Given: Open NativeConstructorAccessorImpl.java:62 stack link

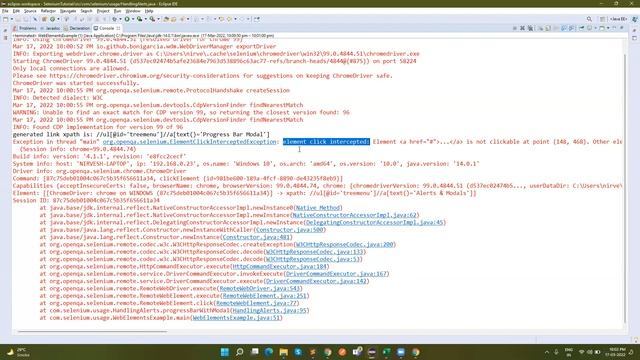Looking at the screenshot, I should click(354, 215).
